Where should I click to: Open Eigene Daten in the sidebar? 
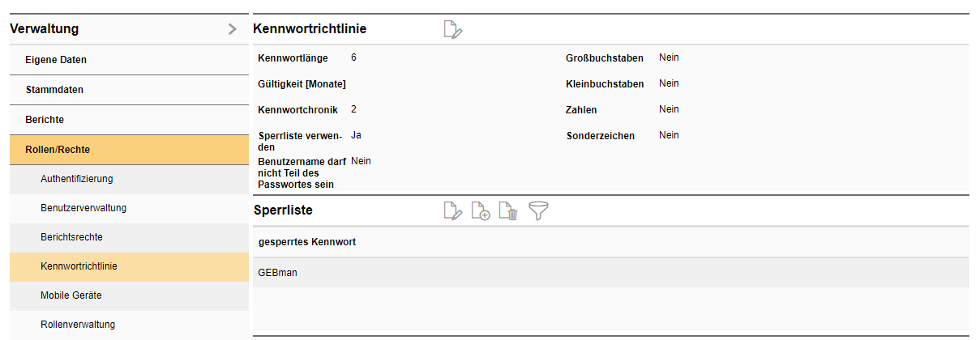56,60
